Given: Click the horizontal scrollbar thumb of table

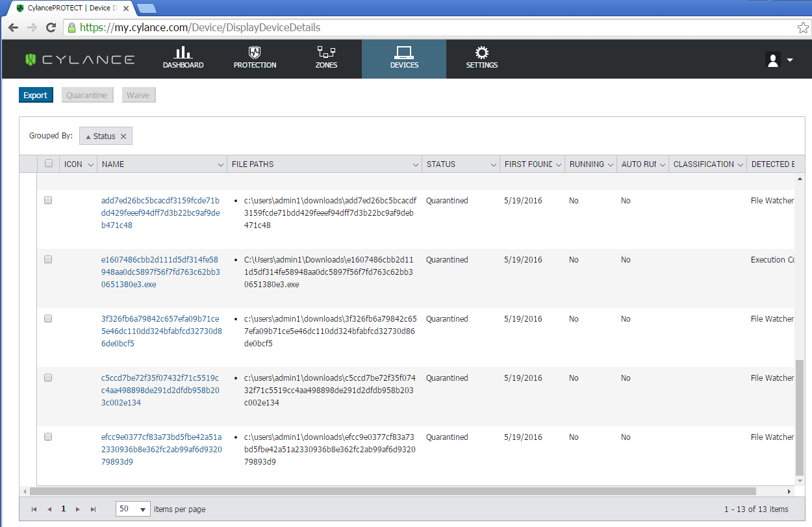Looking at the screenshot, I should click(x=392, y=491).
